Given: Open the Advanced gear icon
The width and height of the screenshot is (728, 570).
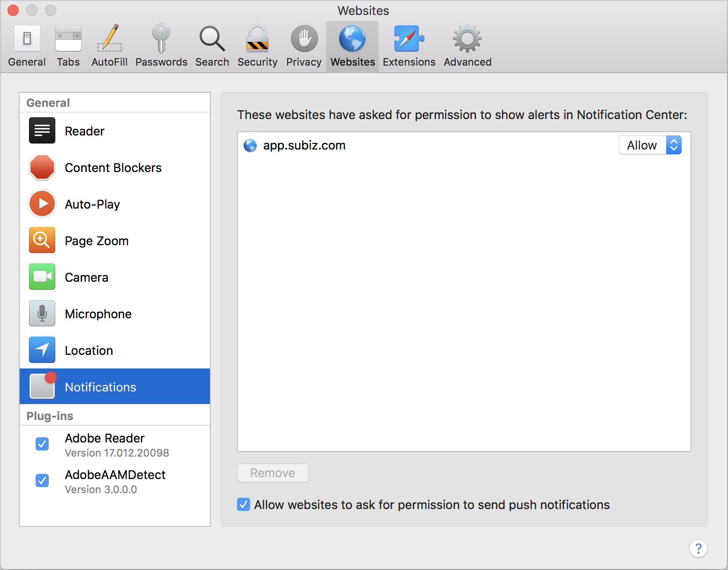Looking at the screenshot, I should click(x=467, y=39).
